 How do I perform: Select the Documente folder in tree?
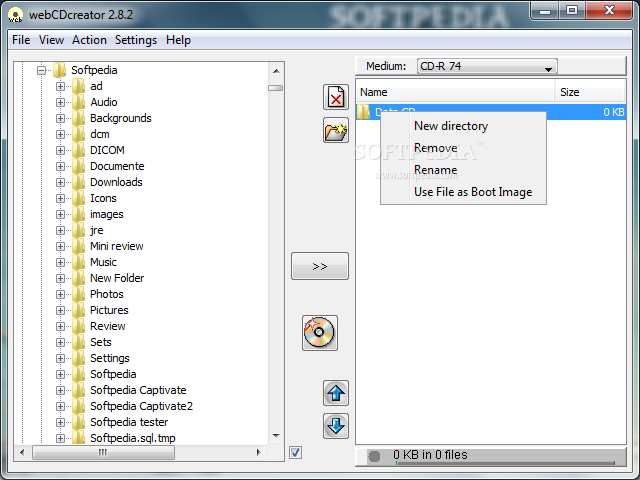point(117,166)
